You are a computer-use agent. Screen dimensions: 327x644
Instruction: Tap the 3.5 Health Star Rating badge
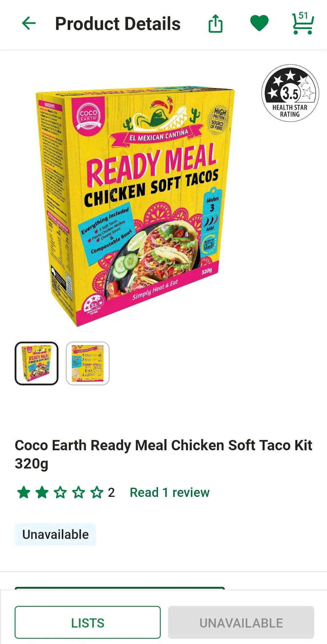click(290, 93)
